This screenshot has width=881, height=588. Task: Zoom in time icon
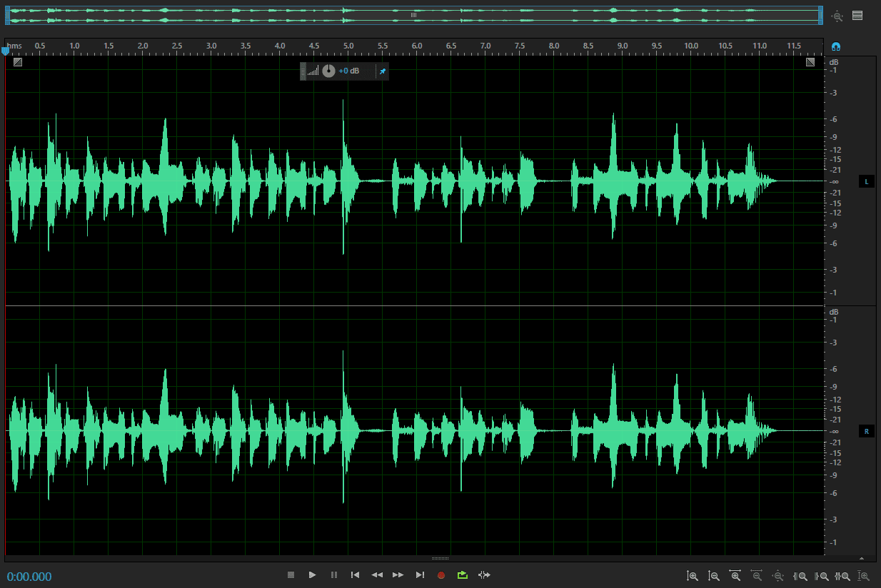735,576
